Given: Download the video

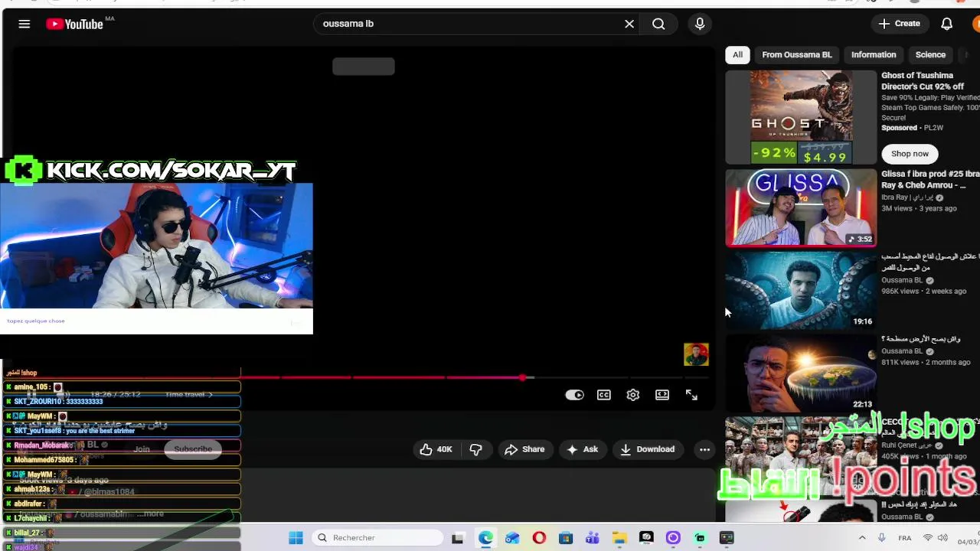Looking at the screenshot, I should (x=648, y=449).
